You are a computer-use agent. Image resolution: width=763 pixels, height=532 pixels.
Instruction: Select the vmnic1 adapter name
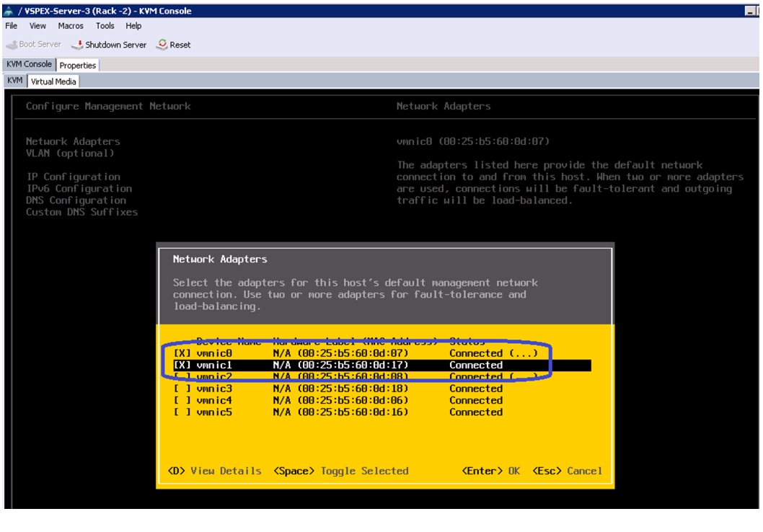point(214,365)
